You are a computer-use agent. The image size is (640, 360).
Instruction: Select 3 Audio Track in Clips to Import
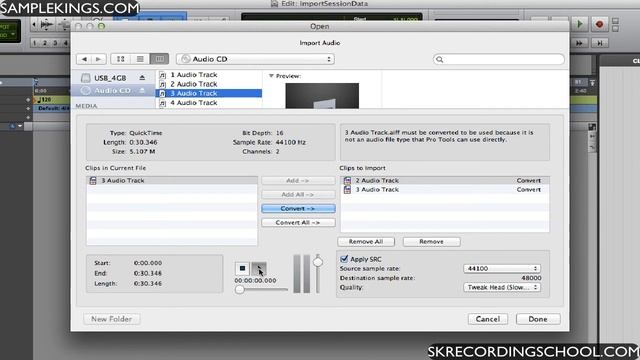tap(445, 190)
